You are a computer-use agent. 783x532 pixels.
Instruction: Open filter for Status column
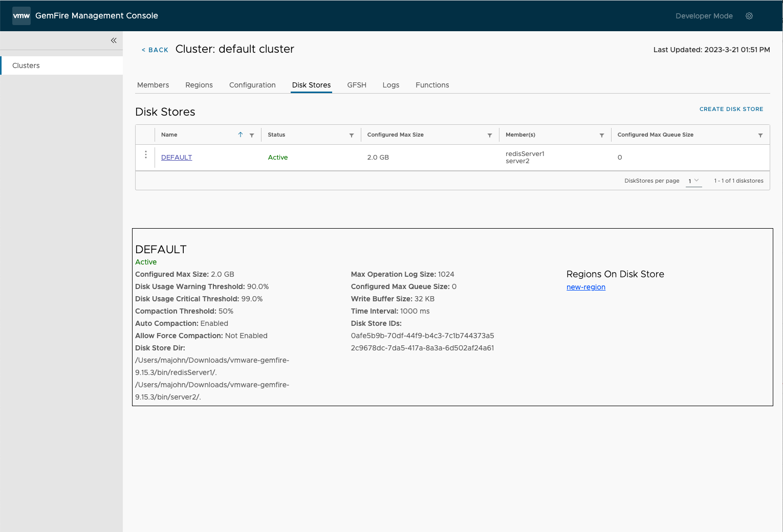coord(352,135)
